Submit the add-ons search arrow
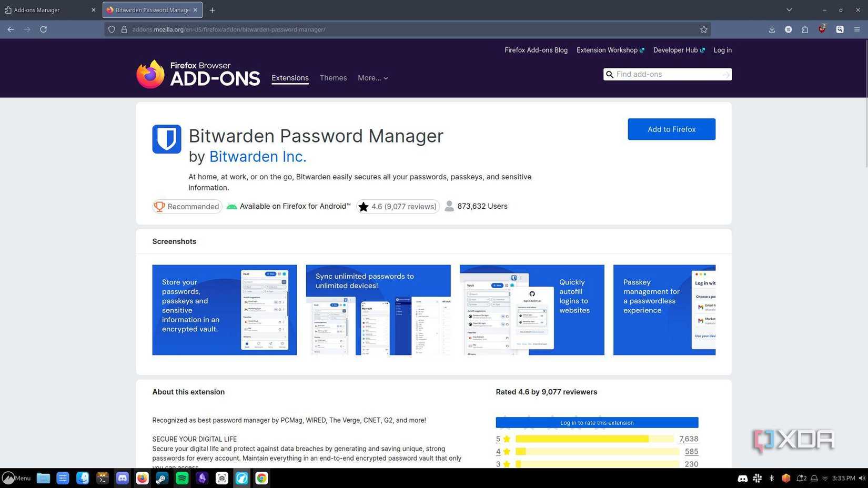Screen dimensions: 868x488 point(726,75)
